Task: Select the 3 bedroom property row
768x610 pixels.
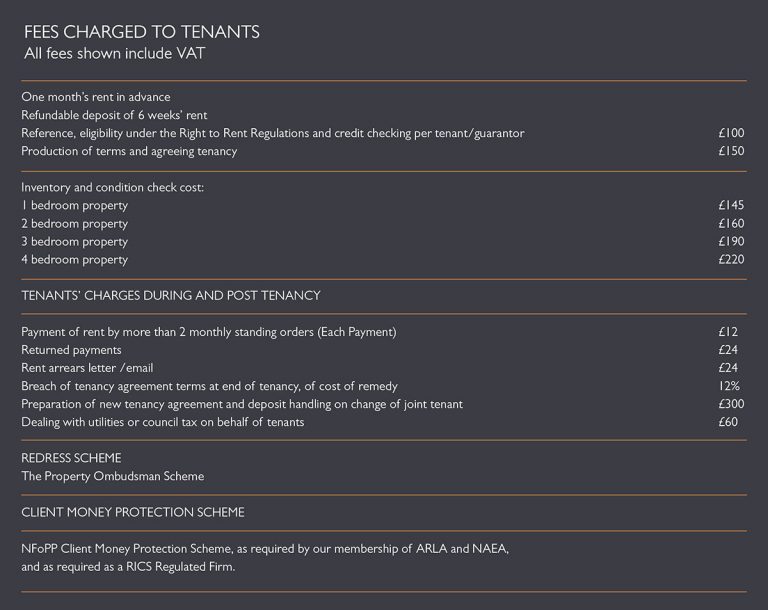Action: coord(383,242)
